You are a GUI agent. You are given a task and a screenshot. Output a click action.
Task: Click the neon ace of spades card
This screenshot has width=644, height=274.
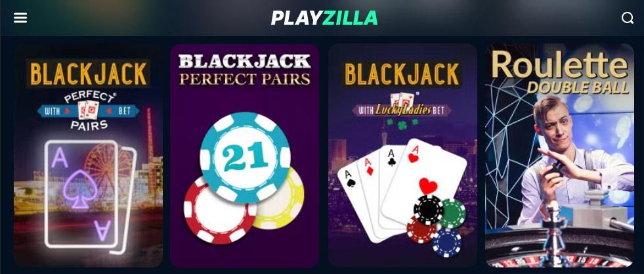point(82,194)
